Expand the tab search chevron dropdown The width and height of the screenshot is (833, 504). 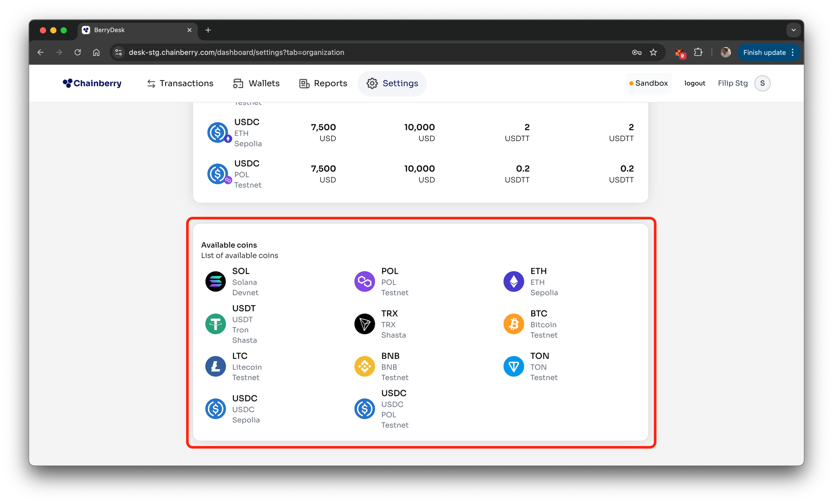[793, 30]
